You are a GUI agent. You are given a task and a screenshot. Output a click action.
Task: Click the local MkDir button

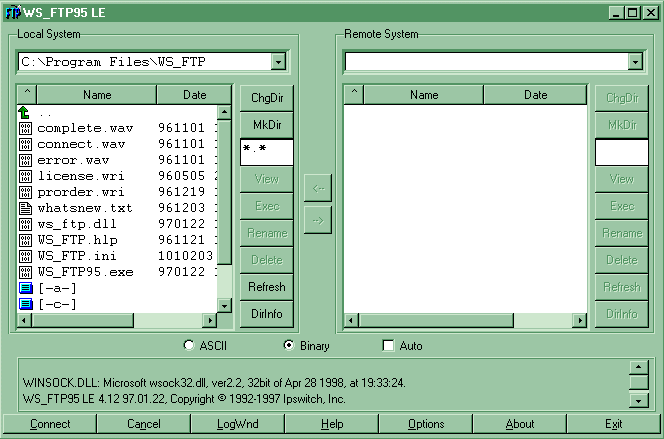coord(267,125)
